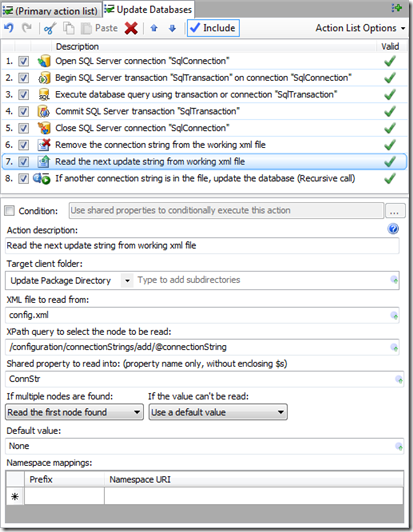Move action down with blue arrow
The height and width of the screenshot is (532, 413).
coord(172,28)
